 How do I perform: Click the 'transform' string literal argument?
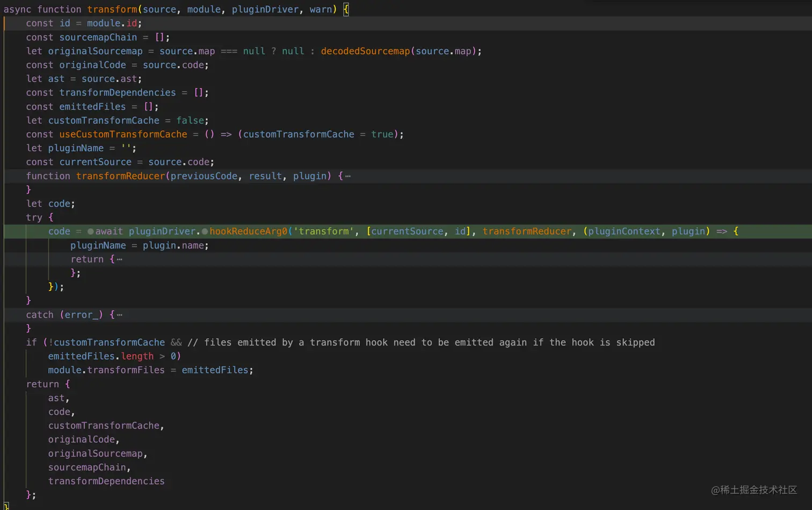324,231
